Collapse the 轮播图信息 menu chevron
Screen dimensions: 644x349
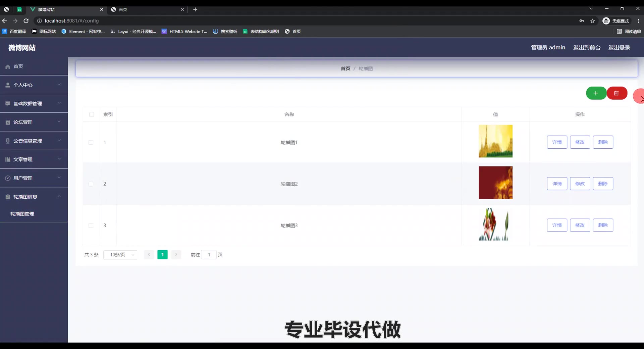coord(59,196)
